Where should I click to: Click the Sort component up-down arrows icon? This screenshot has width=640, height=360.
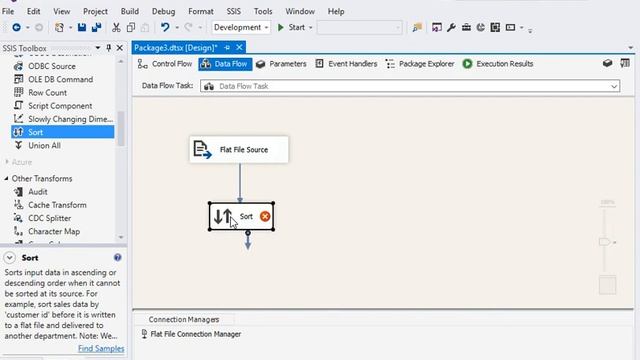[x=222, y=216]
